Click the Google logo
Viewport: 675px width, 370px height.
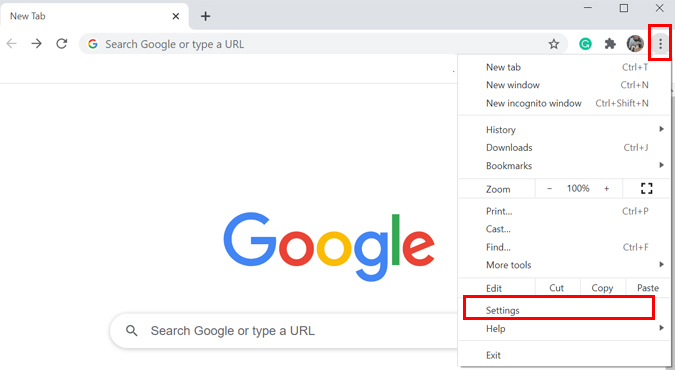click(x=329, y=246)
